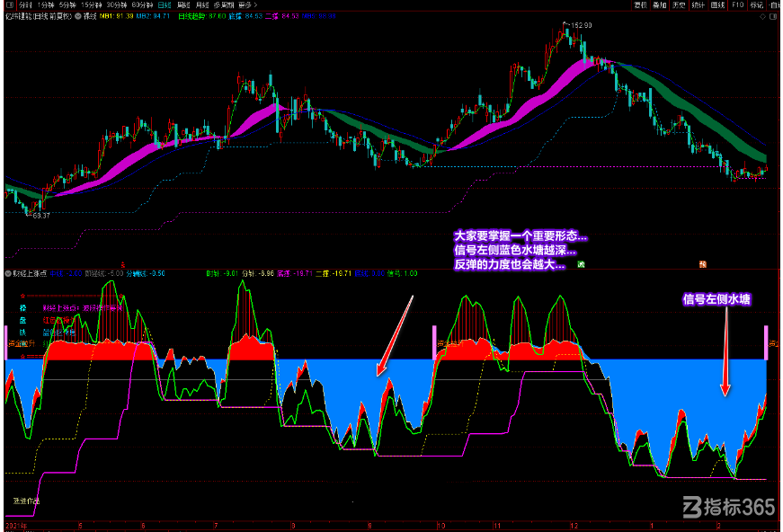Viewport: 783px width, 532px height.
Task: Click the diamond icon near top-right
Action: (762, 16)
